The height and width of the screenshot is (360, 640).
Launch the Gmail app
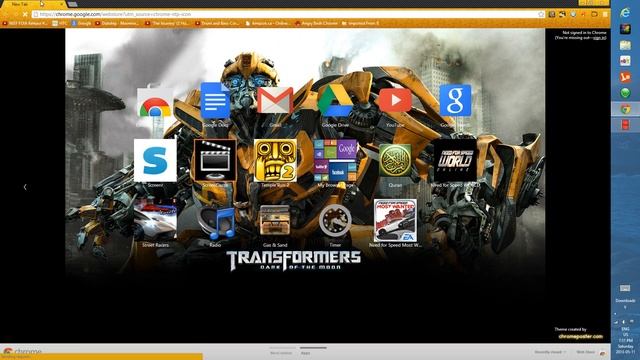coord(275,100)
